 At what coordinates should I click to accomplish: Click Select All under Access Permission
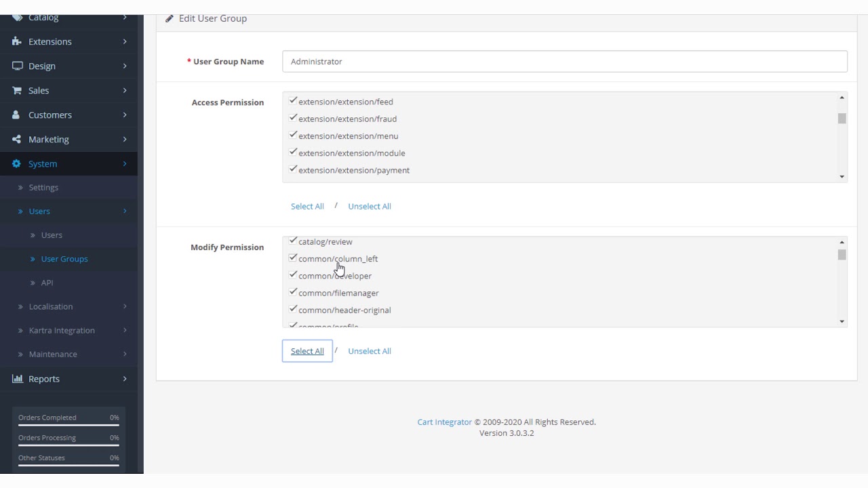click(307, 206)
